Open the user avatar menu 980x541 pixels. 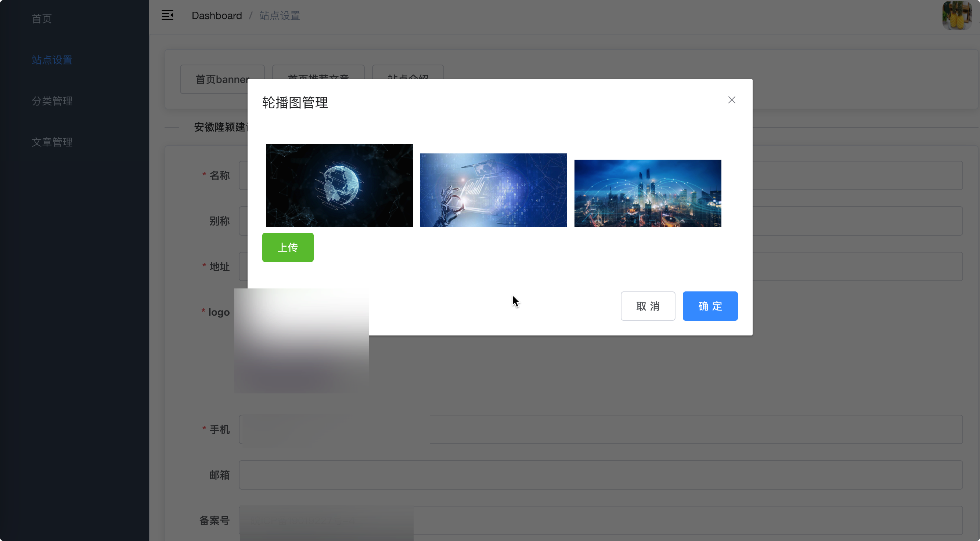tap(956, 15)
